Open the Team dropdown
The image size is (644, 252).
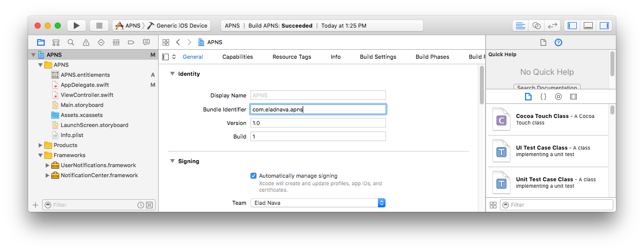(x=318, y=203)
